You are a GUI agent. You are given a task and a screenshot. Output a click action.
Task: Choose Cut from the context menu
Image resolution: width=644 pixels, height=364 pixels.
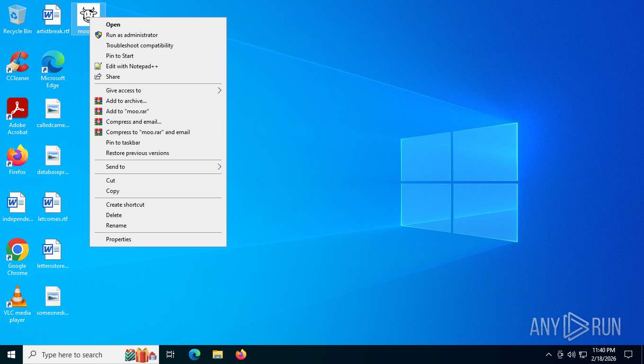click(x=158, y=181)
